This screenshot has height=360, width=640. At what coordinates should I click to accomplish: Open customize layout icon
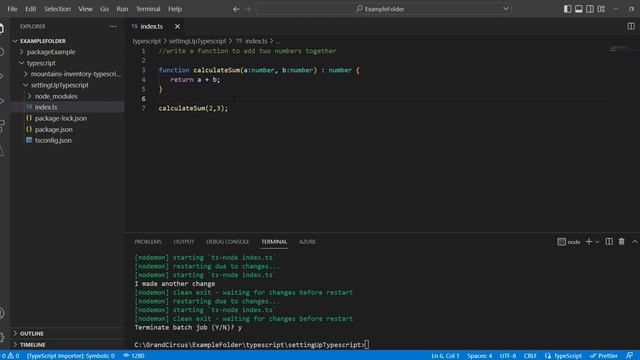601,9
